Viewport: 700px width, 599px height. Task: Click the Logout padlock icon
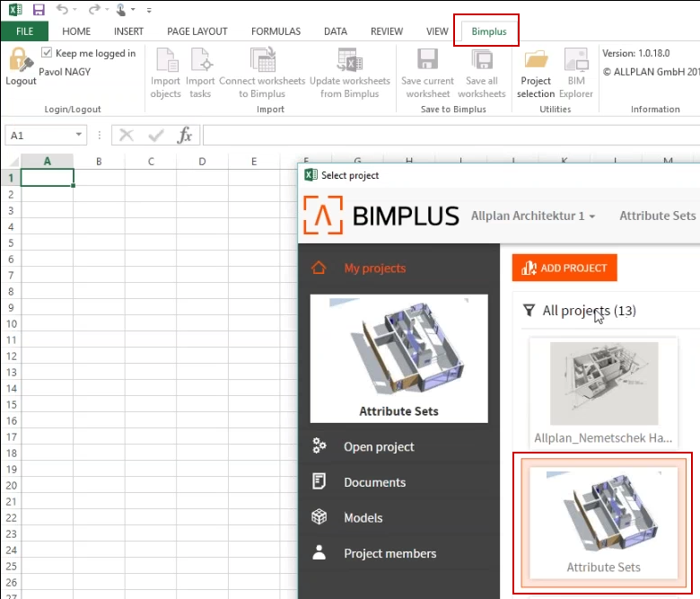pyautogui.click(x=21, y=60)
